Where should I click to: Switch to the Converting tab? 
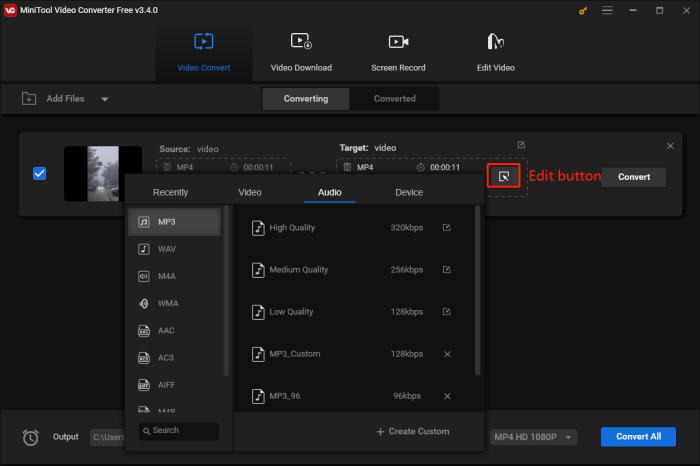point(306,99)
